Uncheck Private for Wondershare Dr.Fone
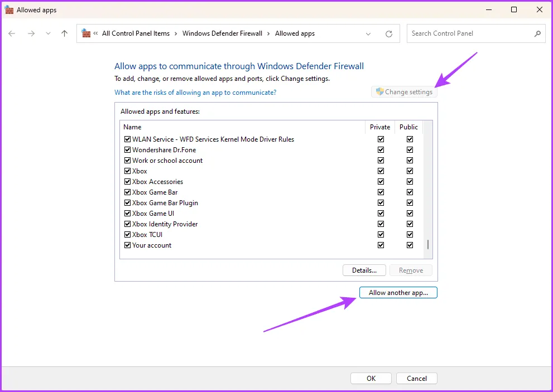This screenshot has height=392, width=553. (x=381, y=150)
